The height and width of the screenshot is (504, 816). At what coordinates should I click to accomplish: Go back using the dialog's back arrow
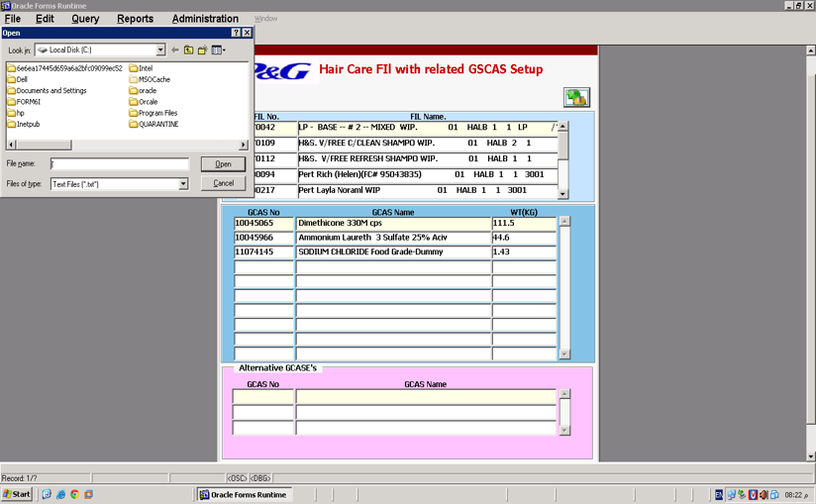point(175,50)
